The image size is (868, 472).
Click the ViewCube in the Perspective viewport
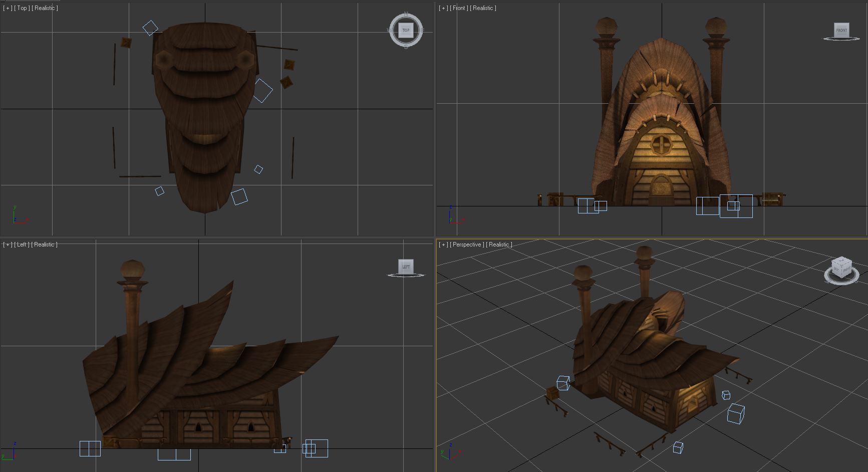[841, 268]
